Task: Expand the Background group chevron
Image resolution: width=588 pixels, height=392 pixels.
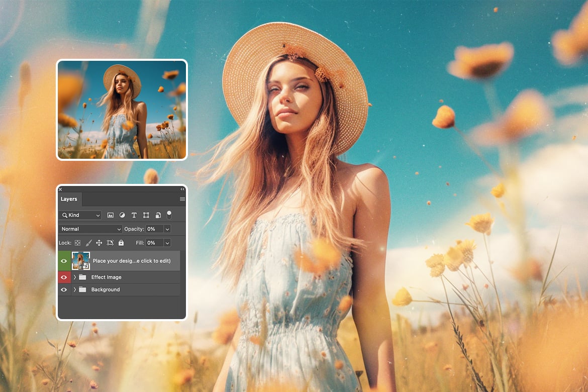Action: (x=74, y=289)
